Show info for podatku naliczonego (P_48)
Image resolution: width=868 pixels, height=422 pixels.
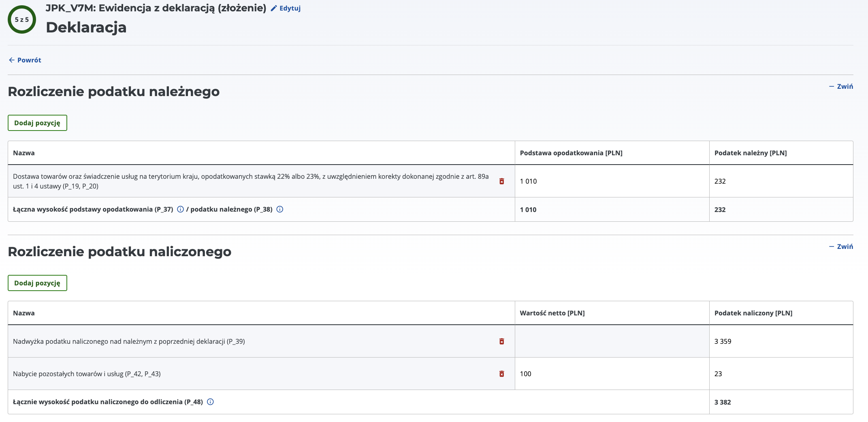tap(210, 402)
